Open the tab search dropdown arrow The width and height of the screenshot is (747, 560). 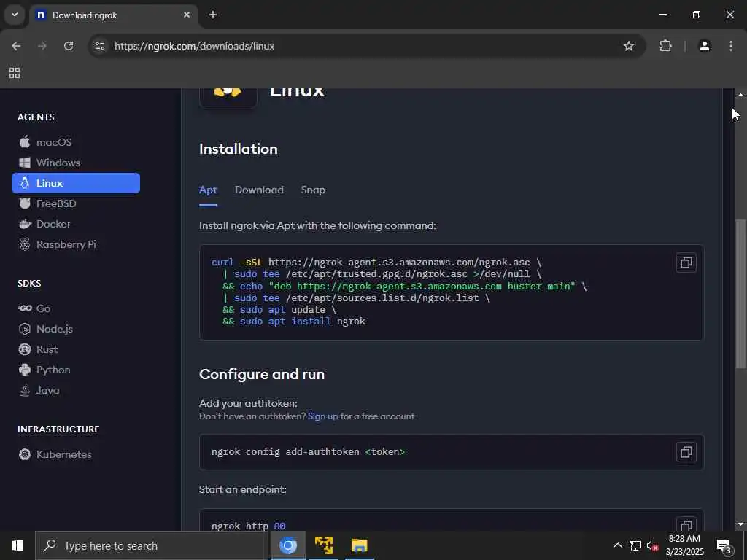tap(15, 15)
